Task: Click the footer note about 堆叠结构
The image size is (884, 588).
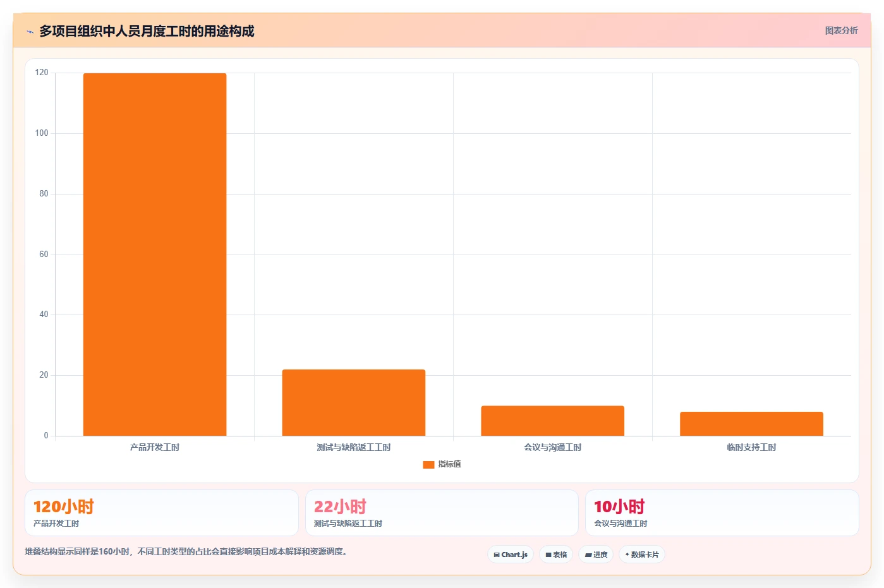Action: tap(186, 551)
